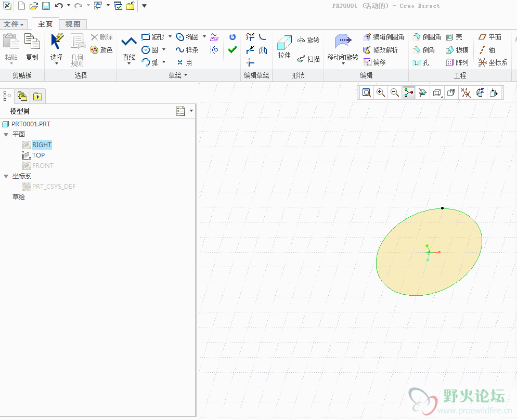The width and height of the screenshot is (517, 420).
Task: Open the display style cube button
Action: point(437,93)
